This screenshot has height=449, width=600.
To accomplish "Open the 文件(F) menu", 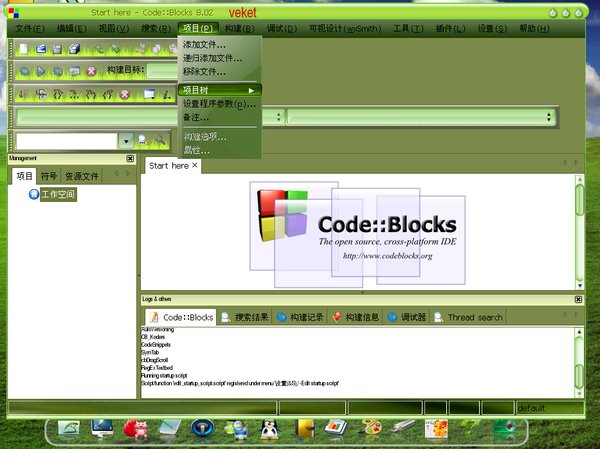I will [x=30, y=29].
